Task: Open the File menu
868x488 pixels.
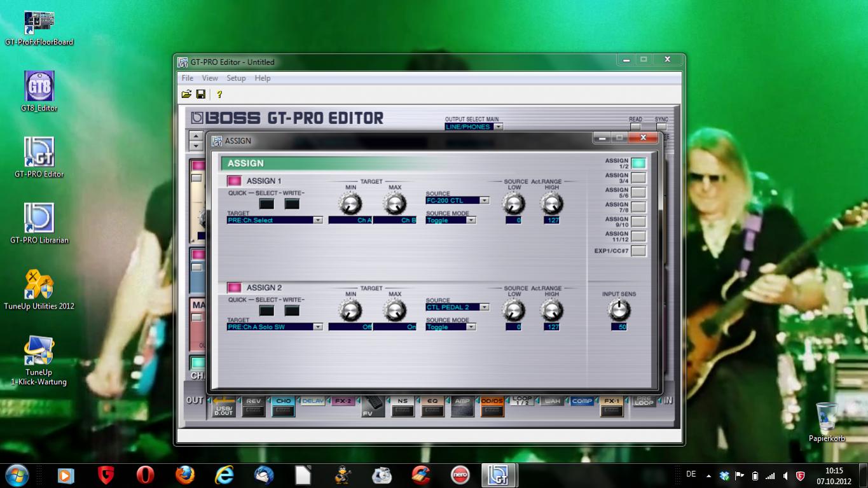Action: (187, 78)
